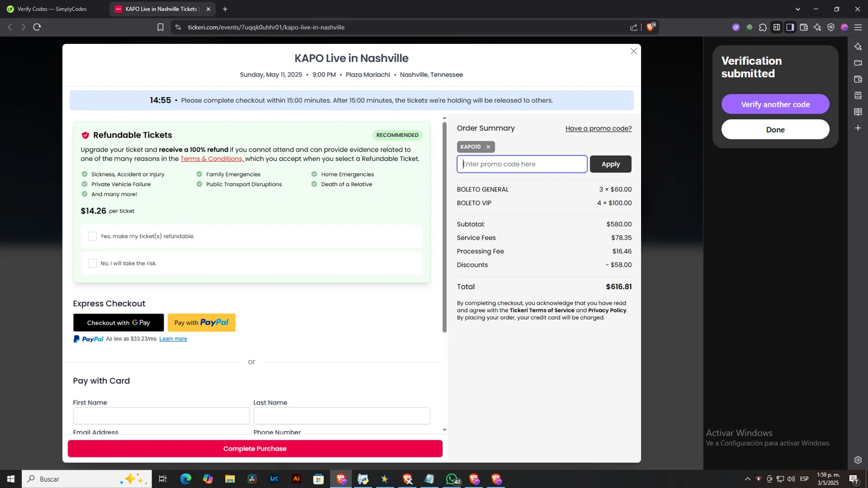Open PayPal 'Learn more' link
The image size is (868, 488).
(x=173, y=339)
